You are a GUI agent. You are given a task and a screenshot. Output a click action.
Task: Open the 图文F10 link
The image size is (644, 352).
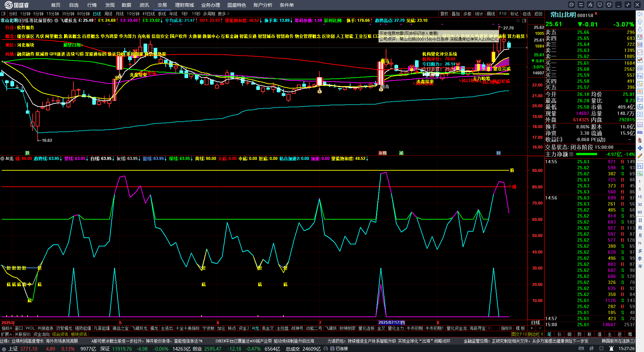coord(519,334)
